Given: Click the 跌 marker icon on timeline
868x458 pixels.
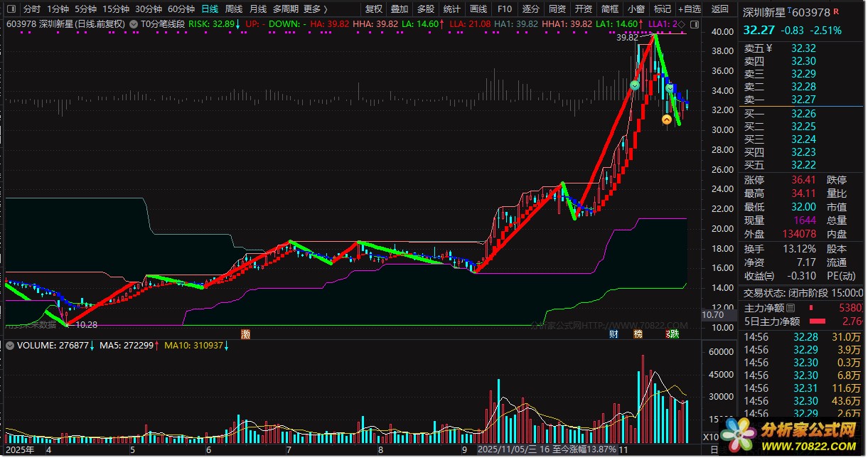Looking at the screenshot, I should pos(673,334).
